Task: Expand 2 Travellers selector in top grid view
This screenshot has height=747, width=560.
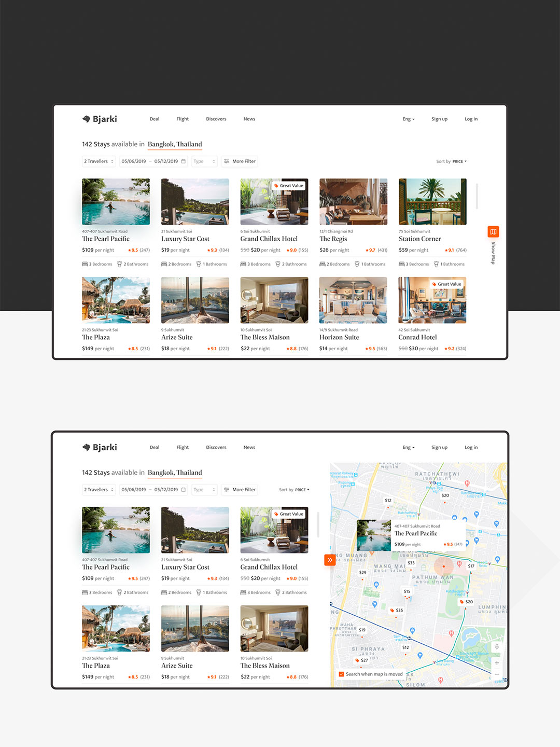Action: [x=99, y=161]
